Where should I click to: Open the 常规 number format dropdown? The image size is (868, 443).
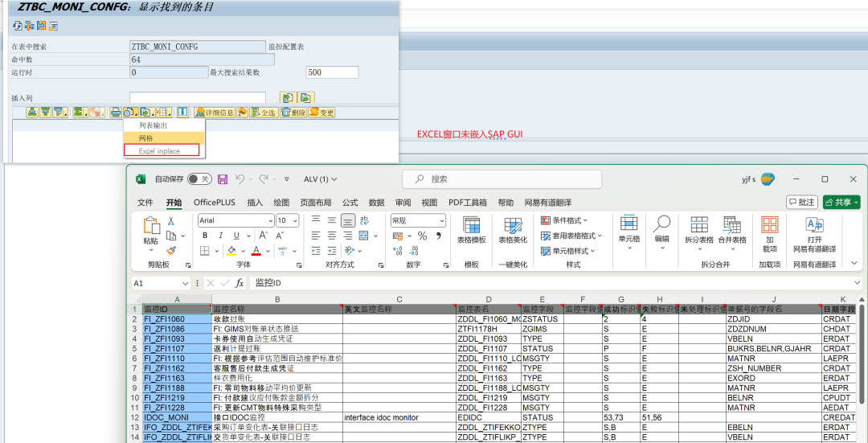pyautogui.click(x=442, y=220)
